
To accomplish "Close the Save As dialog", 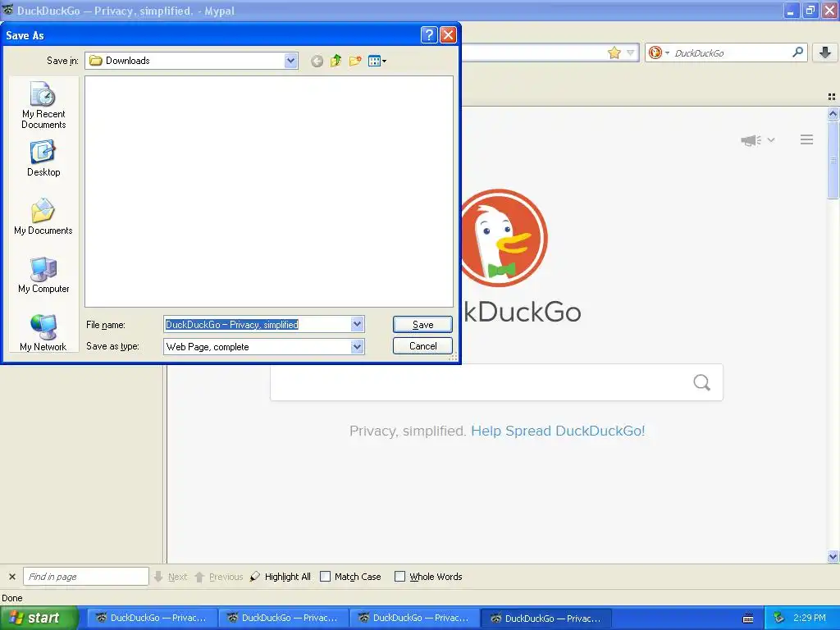I will pos(448,34).
